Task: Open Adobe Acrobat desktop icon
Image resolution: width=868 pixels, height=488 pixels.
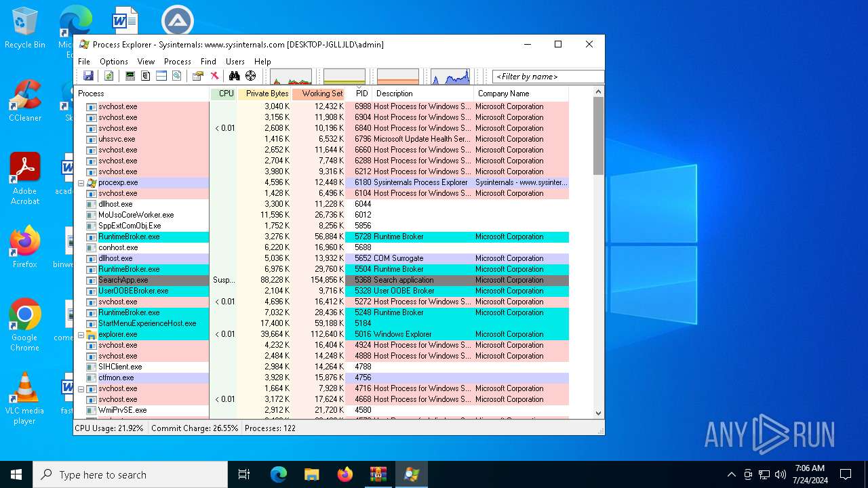Action: click(25, 179)
